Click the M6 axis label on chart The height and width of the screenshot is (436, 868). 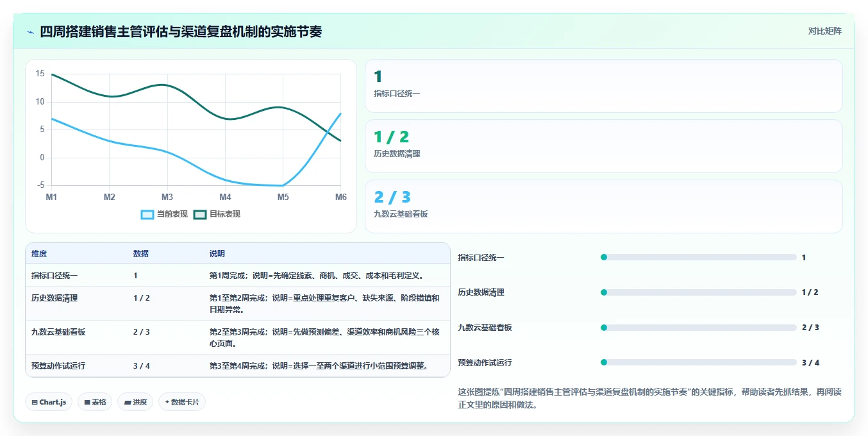coord(340,197)
